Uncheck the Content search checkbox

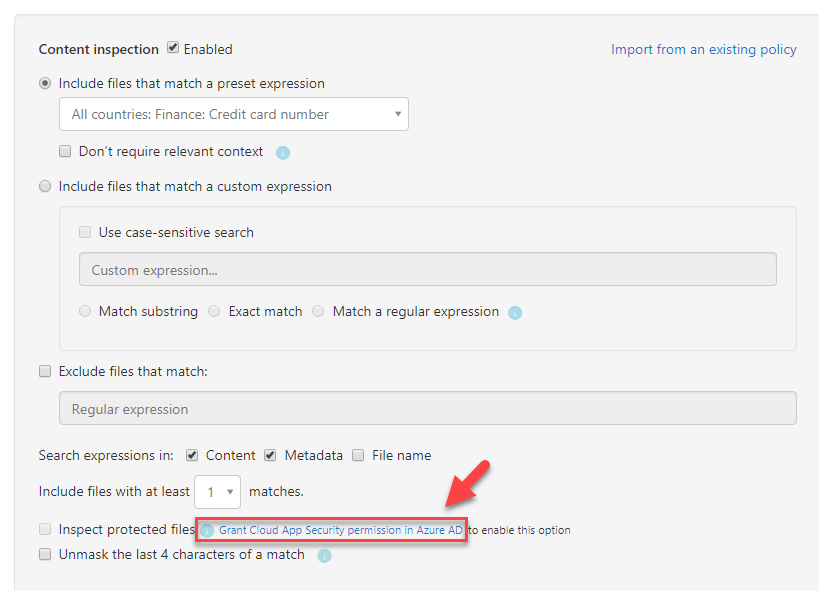pyautogui.click(x=192, y=455)
